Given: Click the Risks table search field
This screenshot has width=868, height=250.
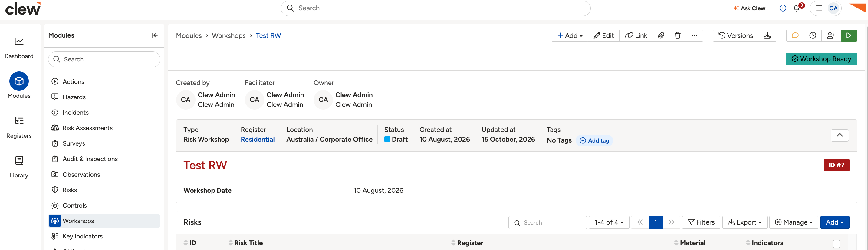Looking at the screenshot, I should tap(547, 222).
